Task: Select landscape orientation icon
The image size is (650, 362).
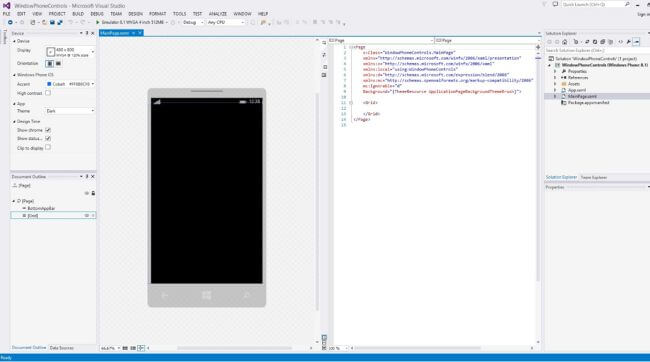Action: click(x=58, y=63)
